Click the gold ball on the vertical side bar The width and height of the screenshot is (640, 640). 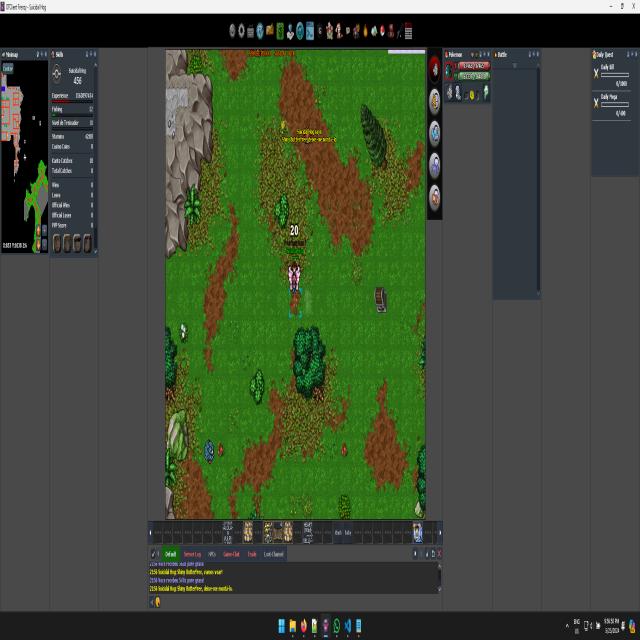click(435, 101)
